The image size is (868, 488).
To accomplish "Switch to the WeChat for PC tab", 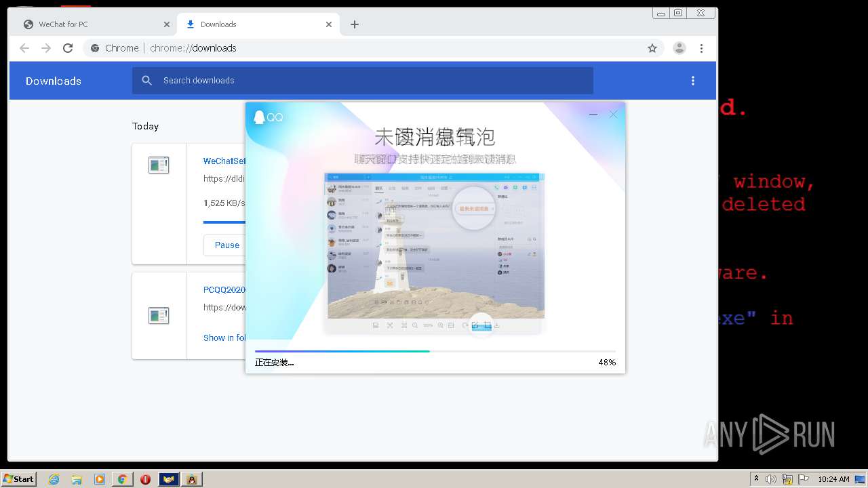I will coord(95,24).
